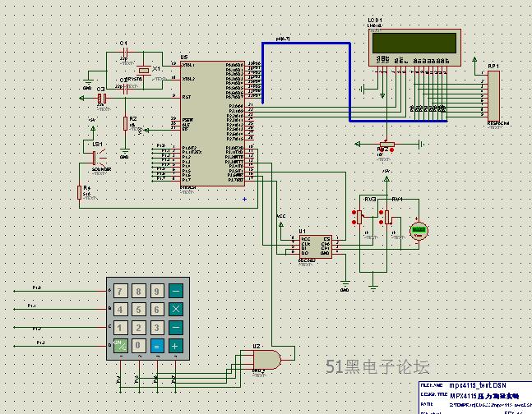This screenshot has height=414, width=532.
Task: Click upper red adjust dot of RV3
Action: (x=354, y=213)
